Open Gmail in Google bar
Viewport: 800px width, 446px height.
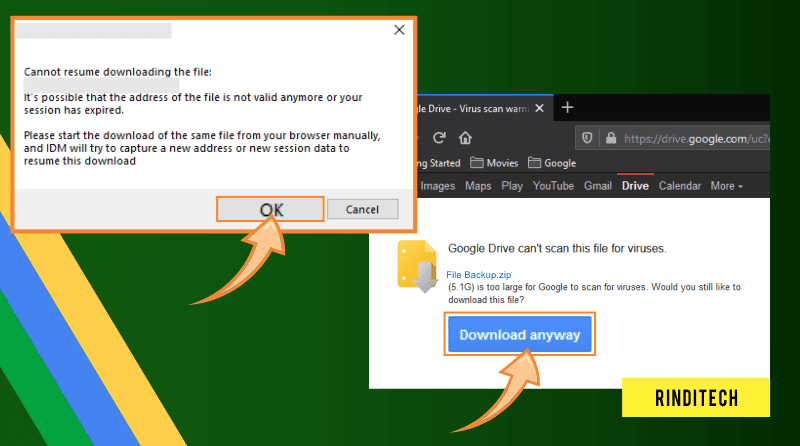pos(598,186)
